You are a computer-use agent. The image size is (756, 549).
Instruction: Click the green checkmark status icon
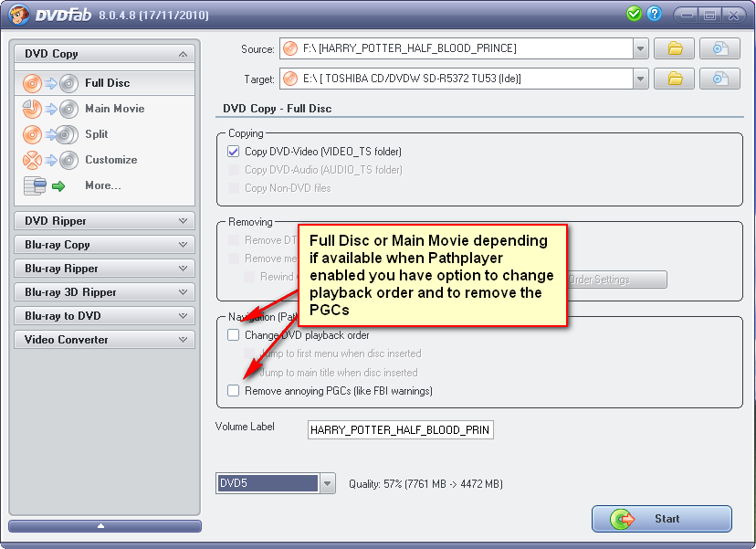tap(634, 14)
